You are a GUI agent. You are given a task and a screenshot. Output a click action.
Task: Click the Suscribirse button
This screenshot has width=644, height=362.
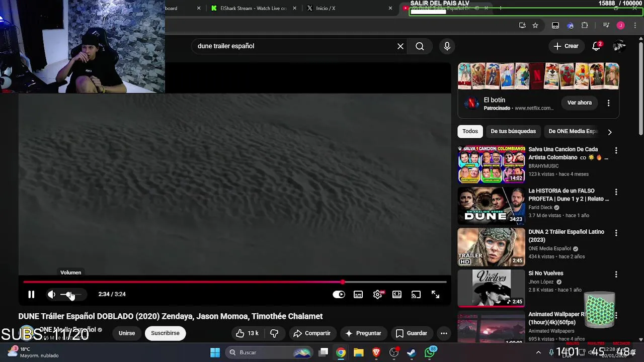point(165,333)
